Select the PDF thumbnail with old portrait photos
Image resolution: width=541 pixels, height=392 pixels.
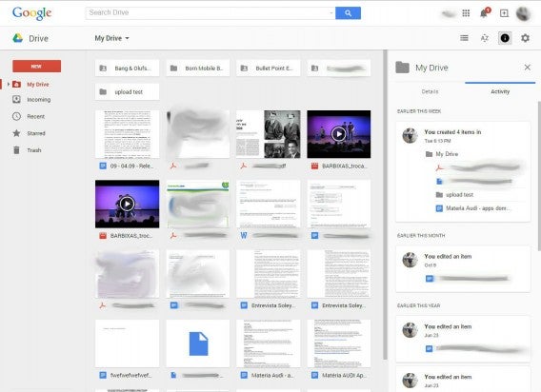pyautogui.click(x=269, y=134)
